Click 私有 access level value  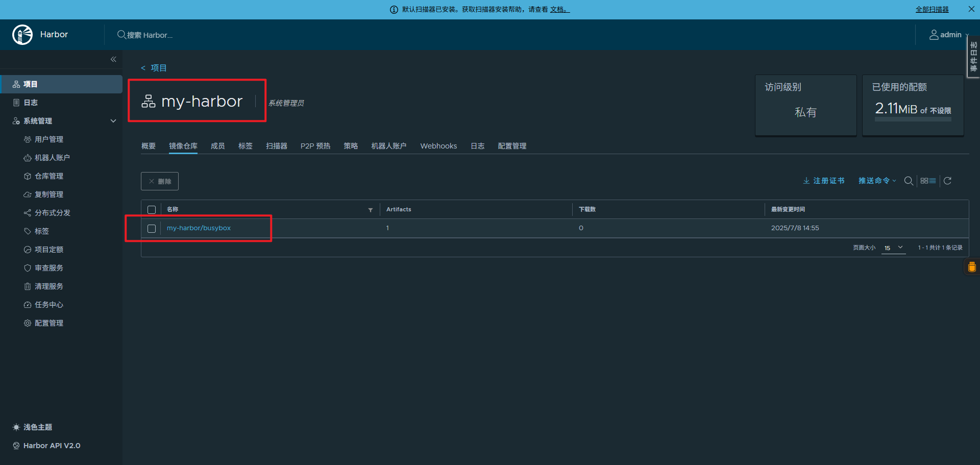pos(805,112)
